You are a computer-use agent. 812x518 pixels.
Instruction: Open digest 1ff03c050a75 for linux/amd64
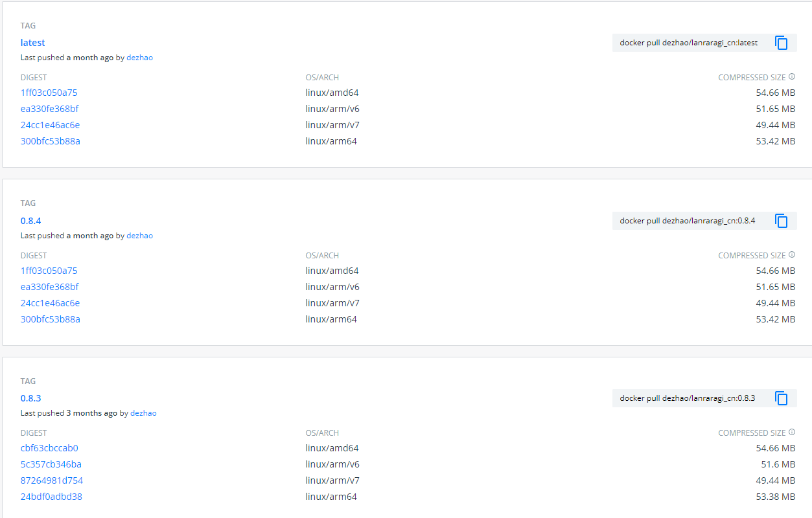point(49,92)
